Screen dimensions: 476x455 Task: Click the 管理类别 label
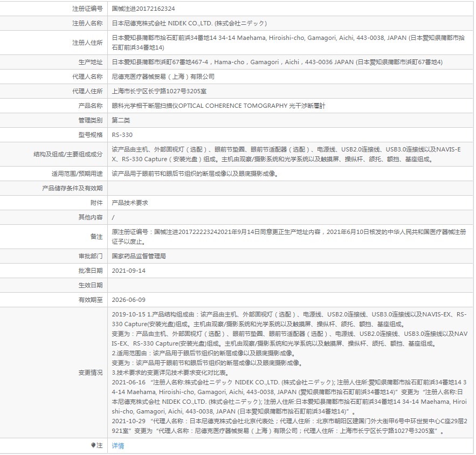tap(91, 120)
